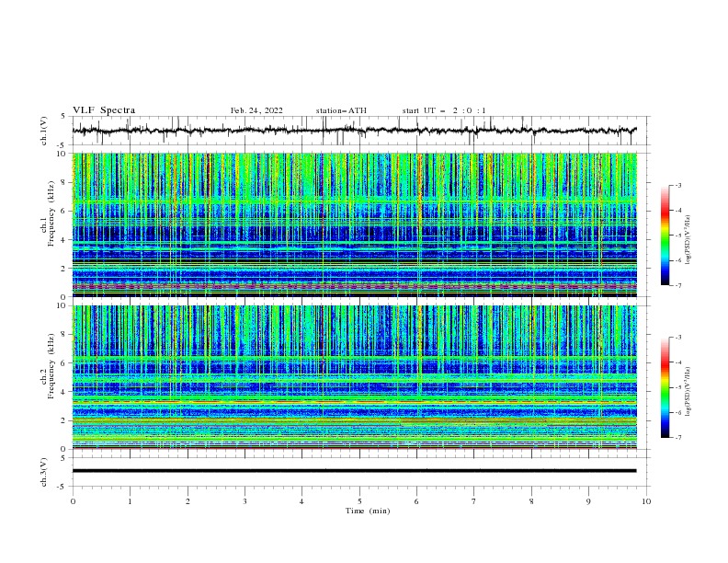
Task: Click the 0 minute origin on time axis
Action: (73, 501)
